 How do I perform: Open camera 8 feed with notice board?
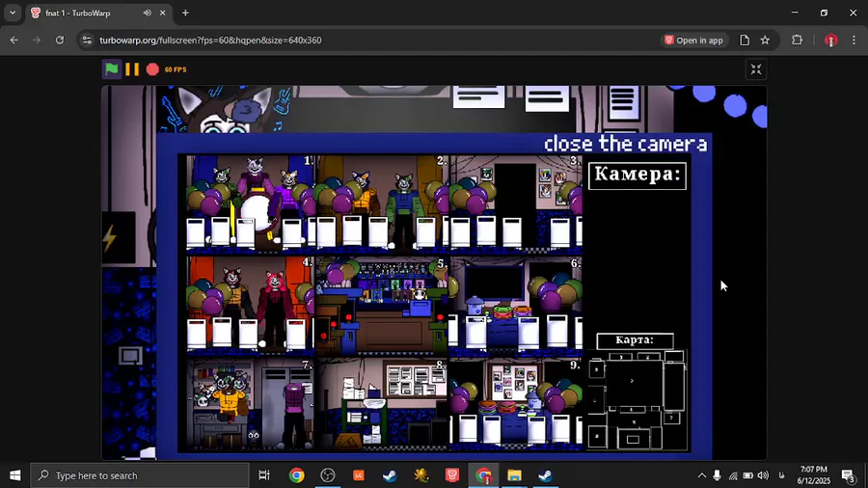tap(383, 404)
